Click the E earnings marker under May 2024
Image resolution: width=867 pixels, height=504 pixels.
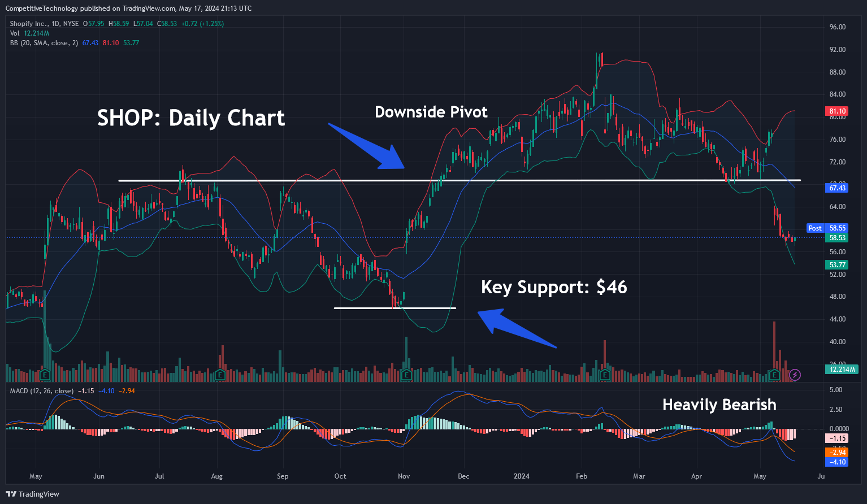(774, 375)
